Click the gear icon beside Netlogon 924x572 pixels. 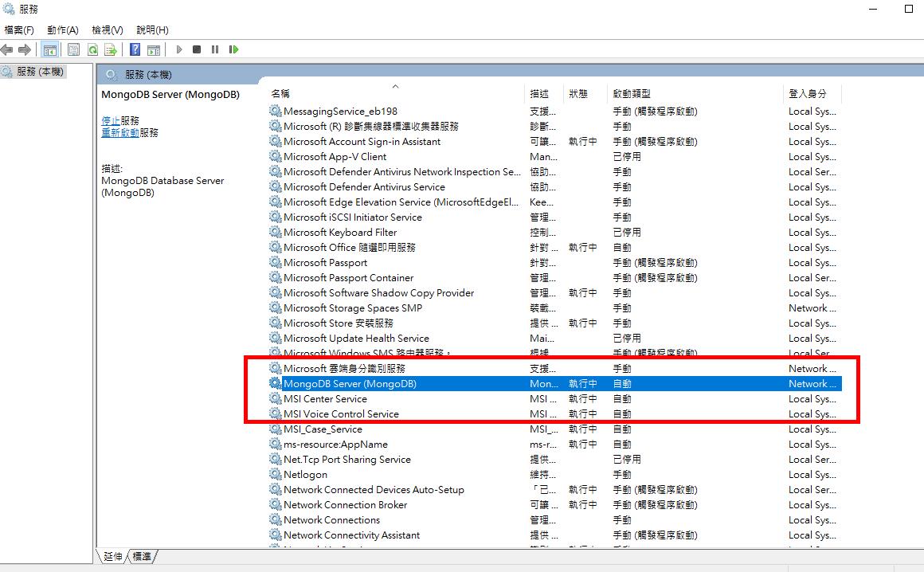tap(275, 474)
